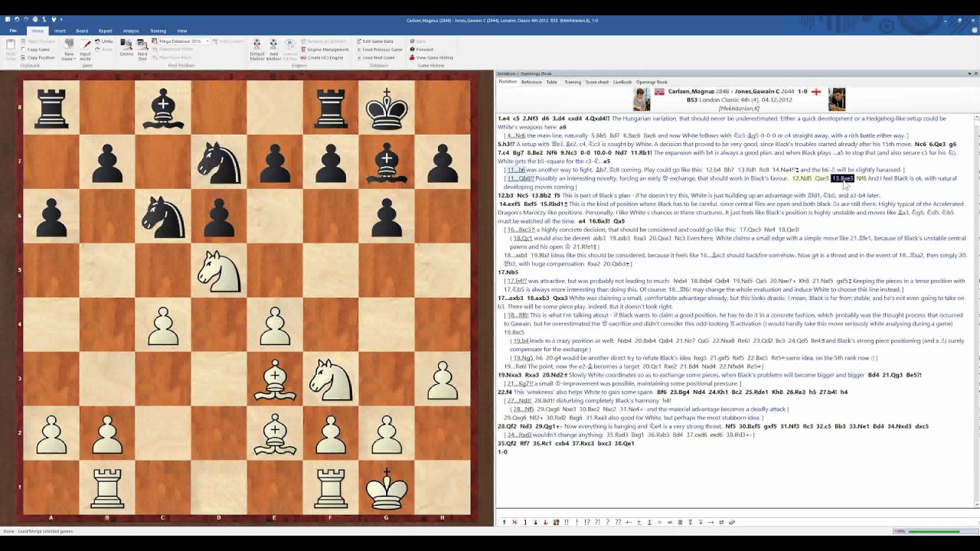This screenshot has height=551, width=980.
Task: Click Load Previous Game
Action: [x=379, y=50]
